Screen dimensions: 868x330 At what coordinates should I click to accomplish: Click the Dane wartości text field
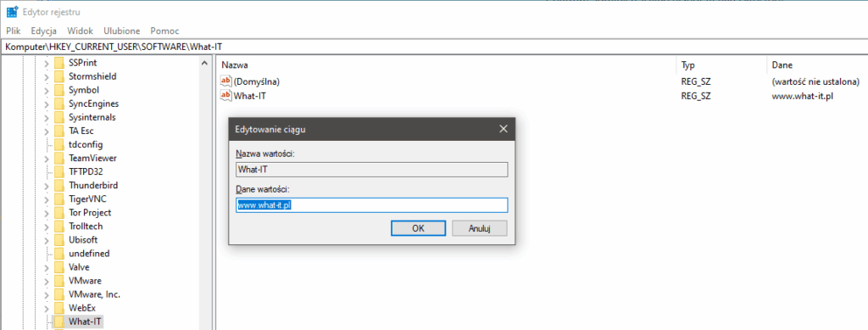(372, 204)
